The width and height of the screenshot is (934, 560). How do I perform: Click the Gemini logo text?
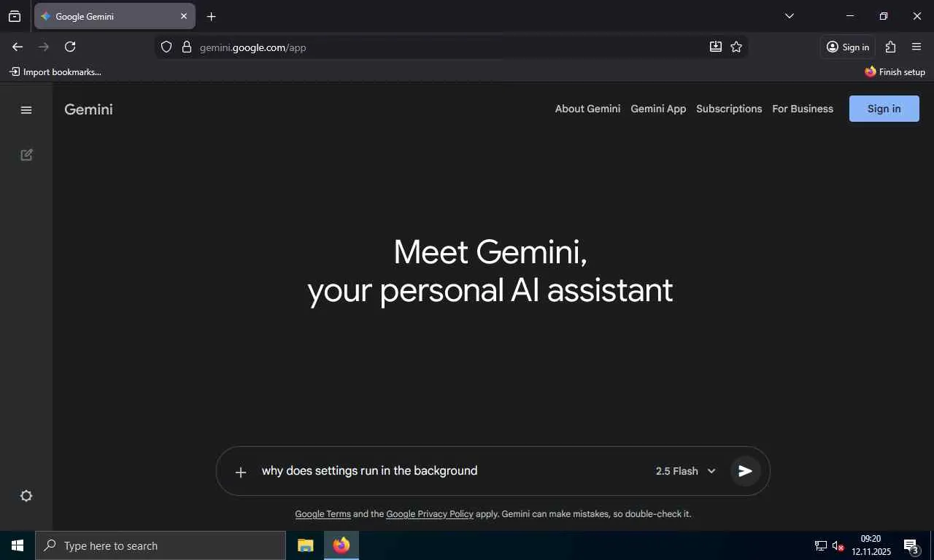[x=88, y=109]
